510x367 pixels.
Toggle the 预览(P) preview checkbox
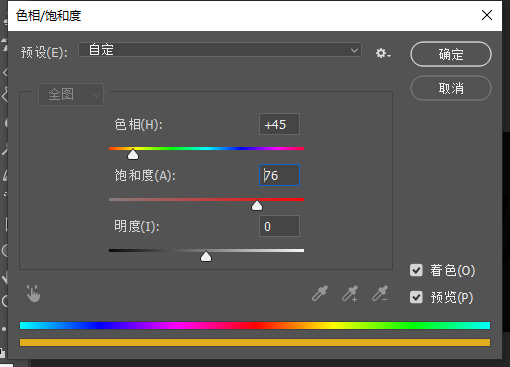pos(416,297)
